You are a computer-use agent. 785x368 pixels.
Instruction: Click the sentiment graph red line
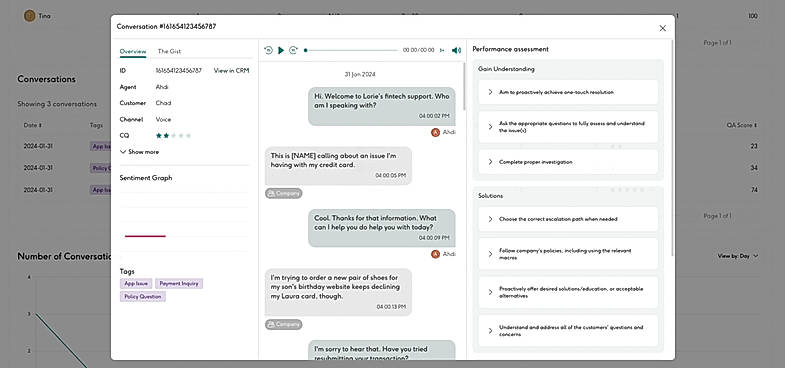[145, 236]
